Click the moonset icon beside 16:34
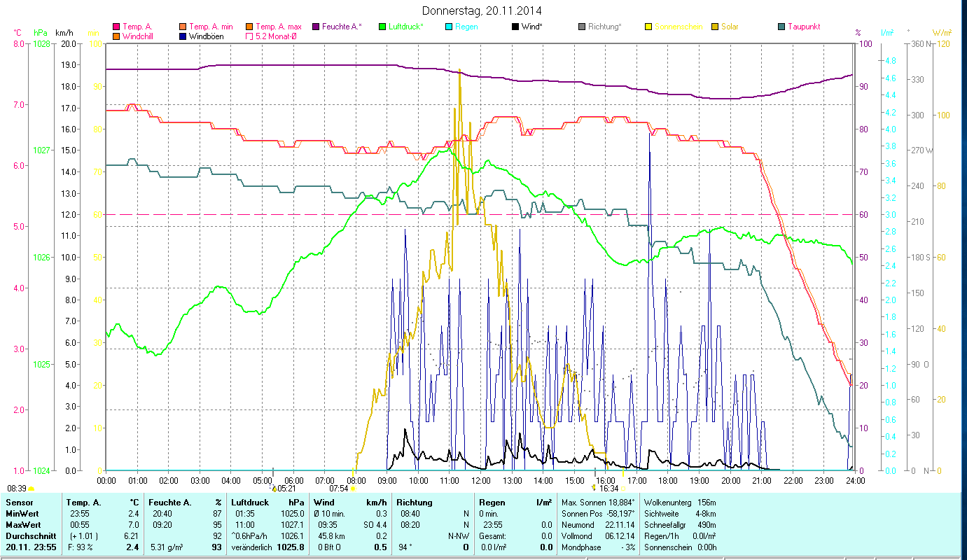 (x=594, y=489)
